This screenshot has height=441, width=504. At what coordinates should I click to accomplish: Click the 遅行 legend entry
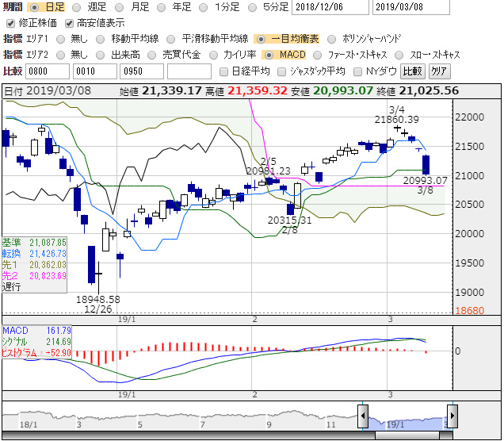[x=11, y=286]
